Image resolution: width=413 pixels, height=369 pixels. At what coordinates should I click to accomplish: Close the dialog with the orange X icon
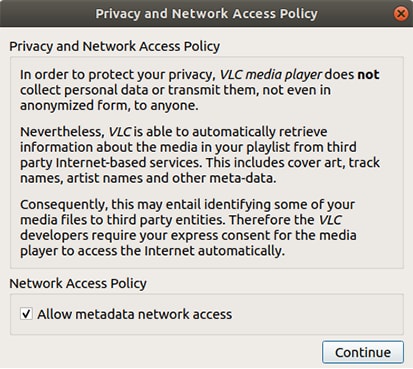coord(401,14)
